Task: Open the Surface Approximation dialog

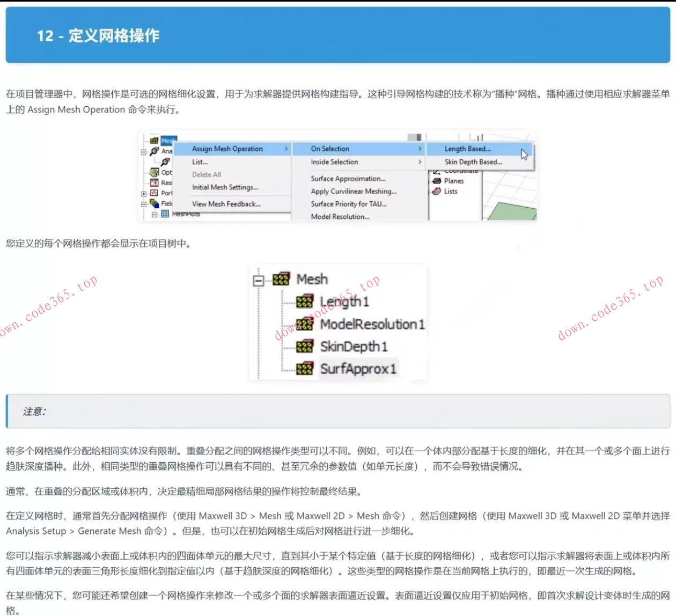Action: click(348, 179)
